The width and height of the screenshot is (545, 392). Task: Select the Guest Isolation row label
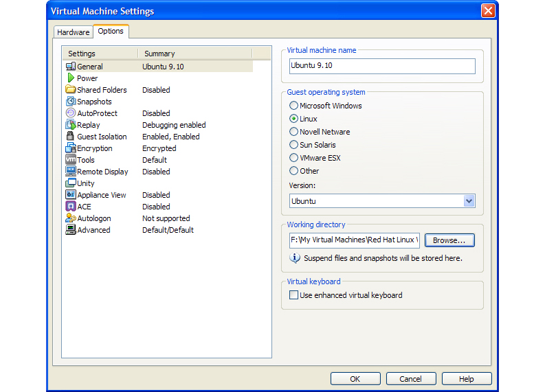(x=102, y=137)
